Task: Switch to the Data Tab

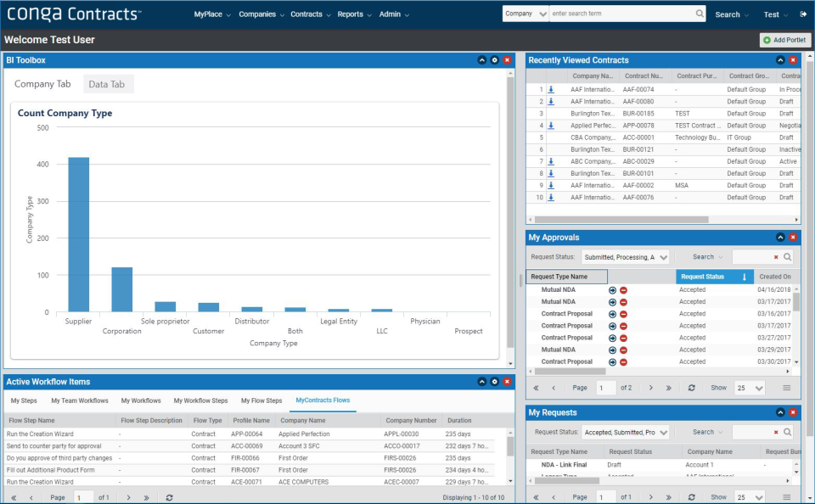Action: pos(108,84)
